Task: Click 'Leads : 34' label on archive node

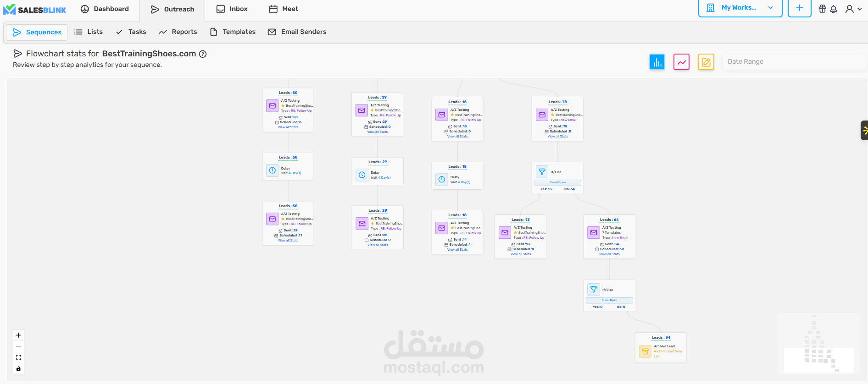Action: [x=661, y=338]
